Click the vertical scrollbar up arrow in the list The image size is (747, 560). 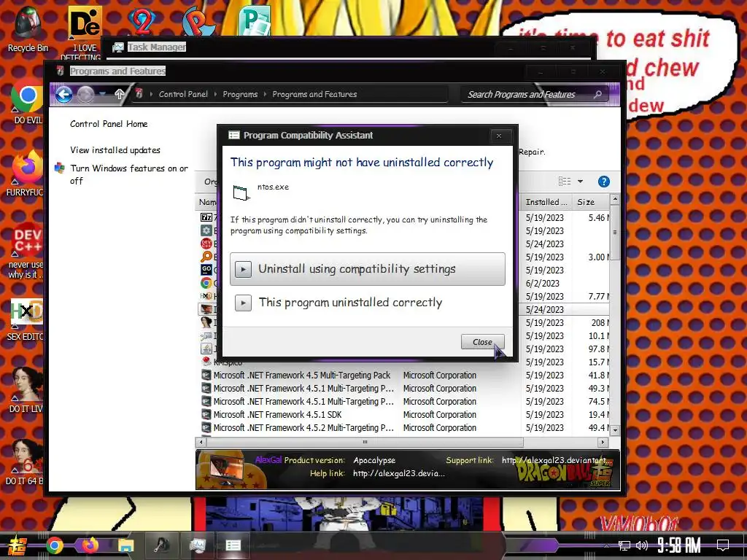(615, 198)
